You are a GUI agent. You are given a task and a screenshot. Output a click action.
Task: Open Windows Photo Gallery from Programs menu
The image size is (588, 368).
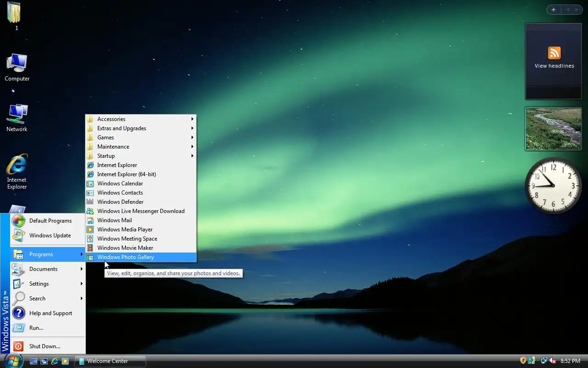141,257
